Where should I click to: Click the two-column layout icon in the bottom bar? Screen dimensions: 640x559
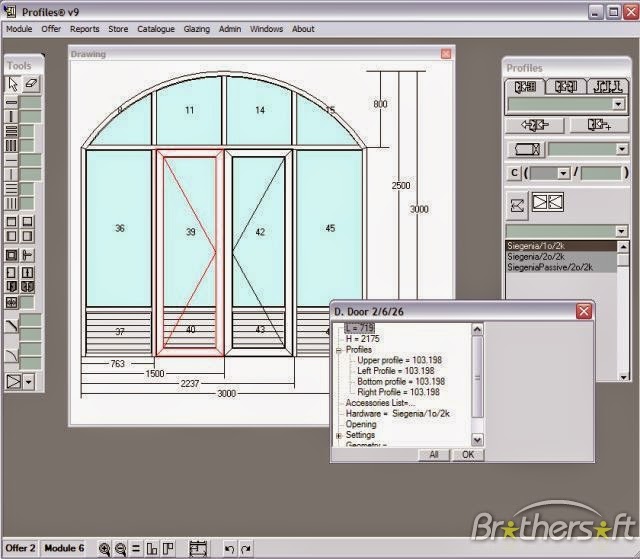tap(152, 549)
